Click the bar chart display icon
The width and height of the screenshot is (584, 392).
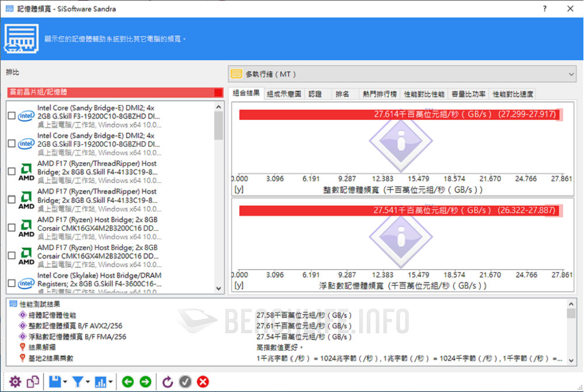pos(100,381)
